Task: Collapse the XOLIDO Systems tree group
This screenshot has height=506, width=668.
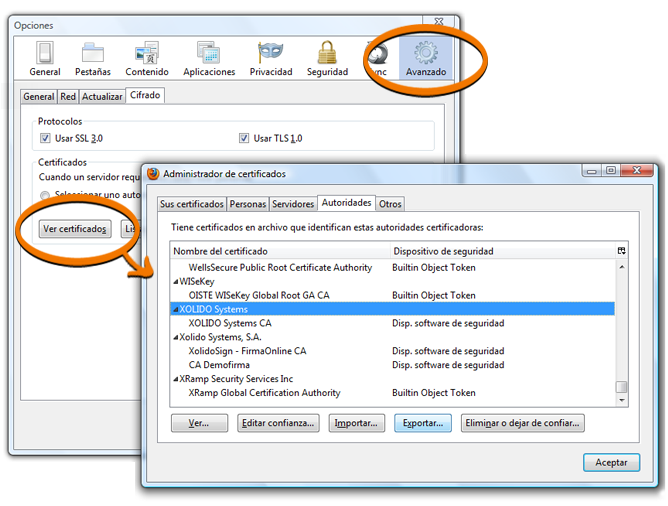Action: pyautogui.click(x=176, y=309)
